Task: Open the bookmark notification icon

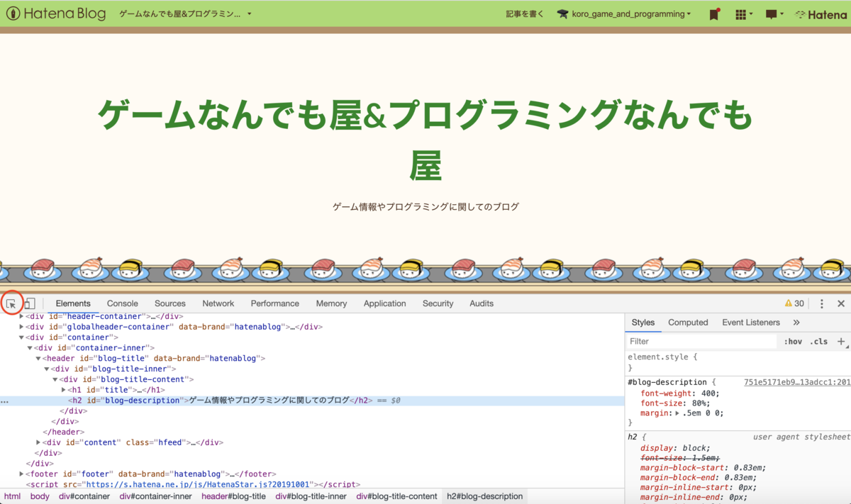Action: [x=714, y=14]
